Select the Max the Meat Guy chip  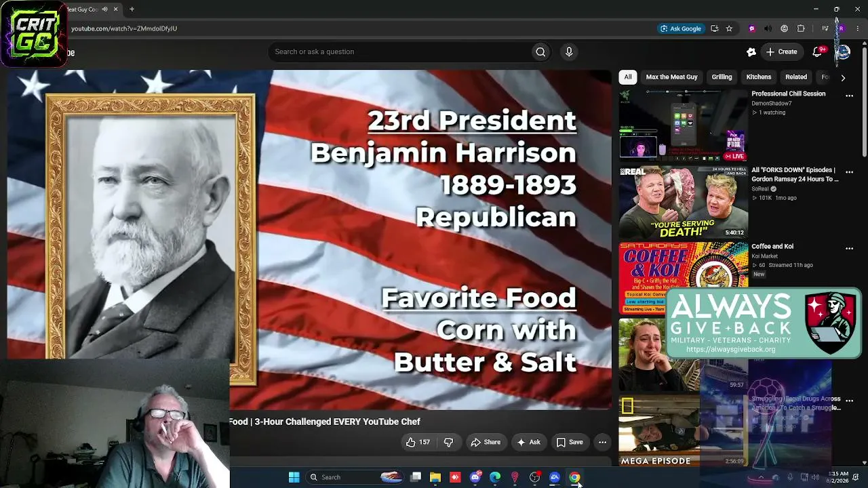pos(671,77)
